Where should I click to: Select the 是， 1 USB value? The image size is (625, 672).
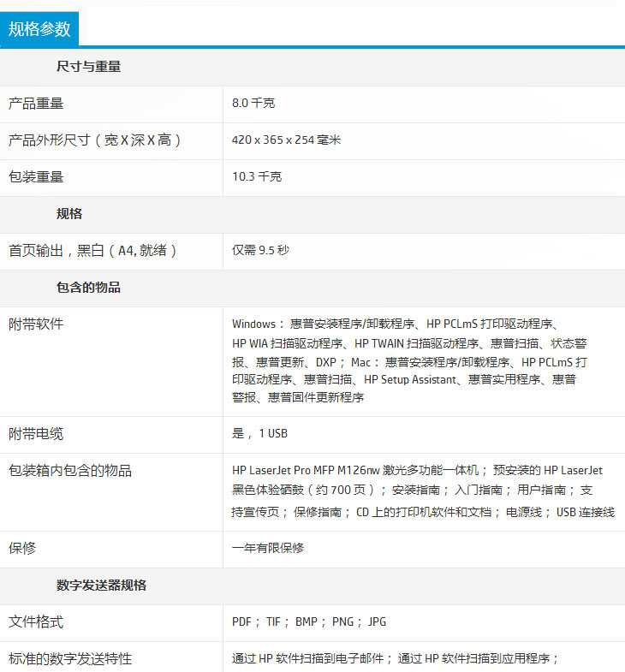259,434
